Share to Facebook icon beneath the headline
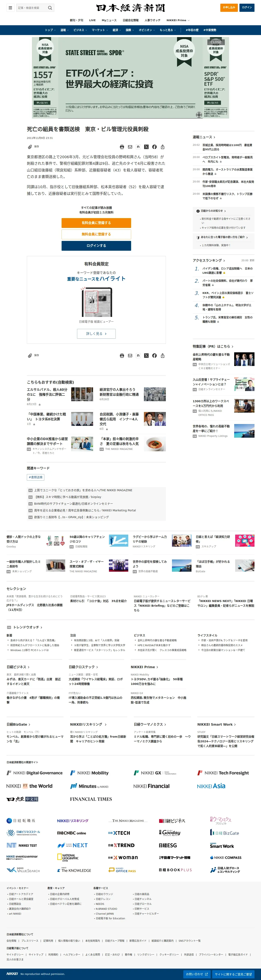The width and height of the screenshot is (261, 980). 154,147
